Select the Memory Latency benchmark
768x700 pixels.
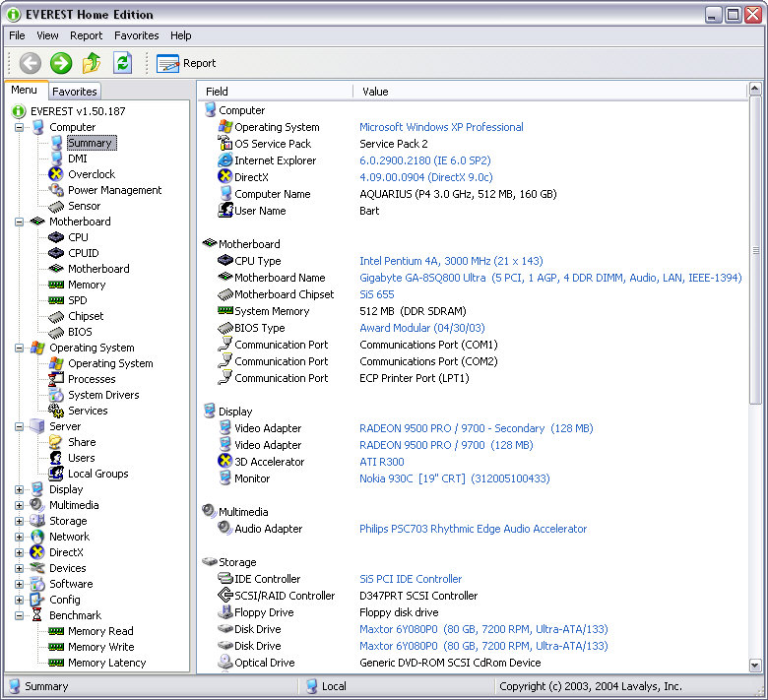(x=106, y=663)
